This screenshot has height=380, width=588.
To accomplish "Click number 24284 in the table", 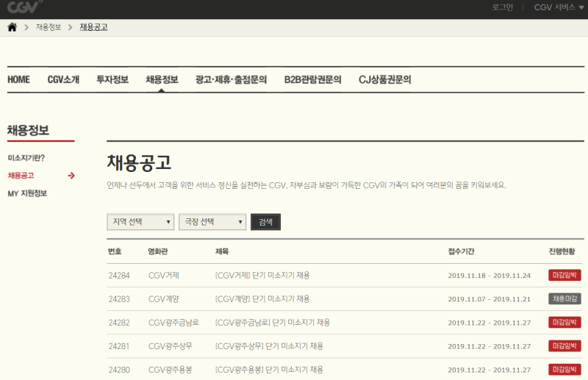I will [119, 276].
